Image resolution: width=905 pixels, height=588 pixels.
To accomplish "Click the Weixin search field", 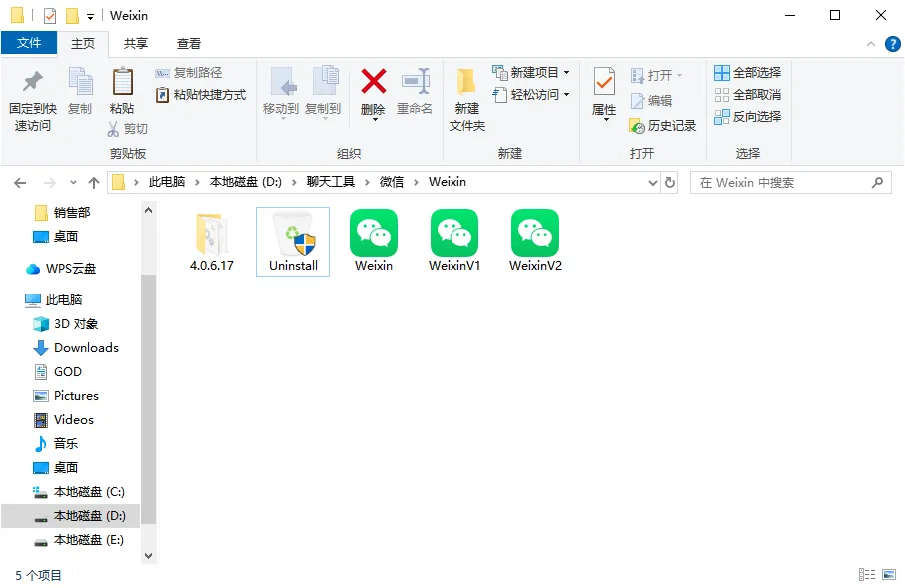I will 791,183.
